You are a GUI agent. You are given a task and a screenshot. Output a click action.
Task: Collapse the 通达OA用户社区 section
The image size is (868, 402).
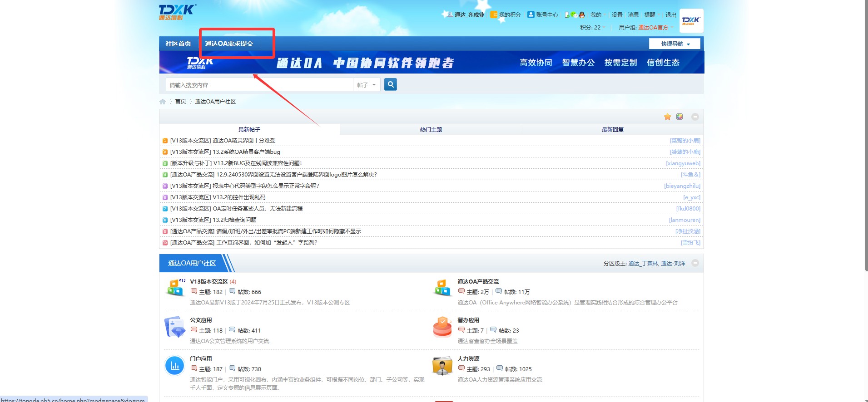[695, 263]
